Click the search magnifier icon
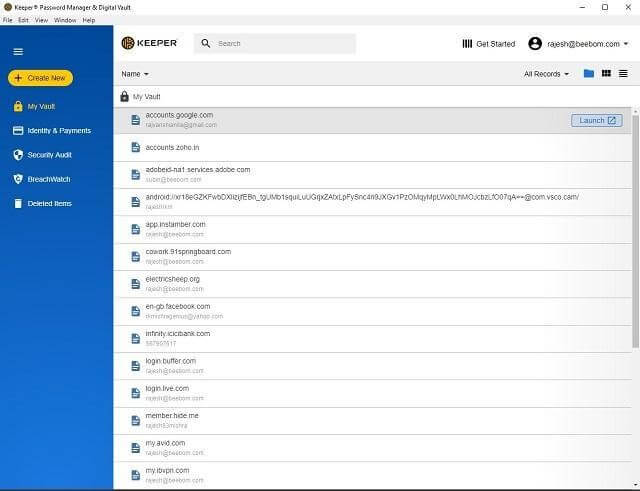Viewport: 640px width, 491px height. coord(206,43)
